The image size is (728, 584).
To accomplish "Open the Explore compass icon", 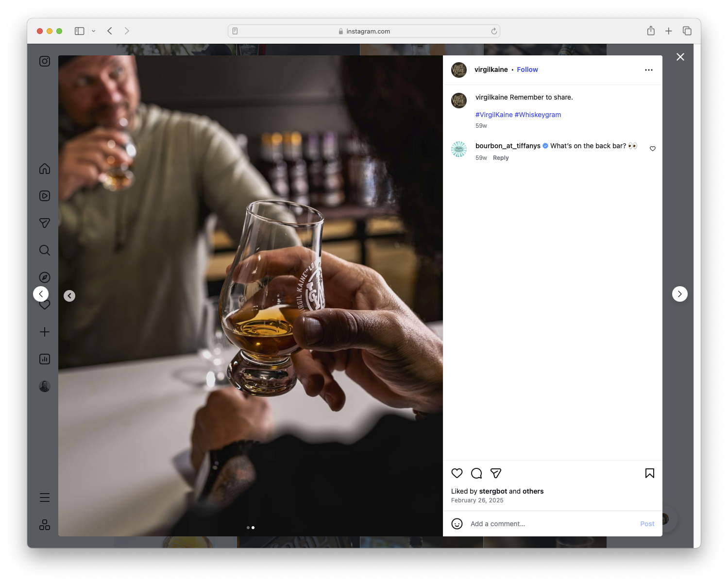I will tap(44, 277).
